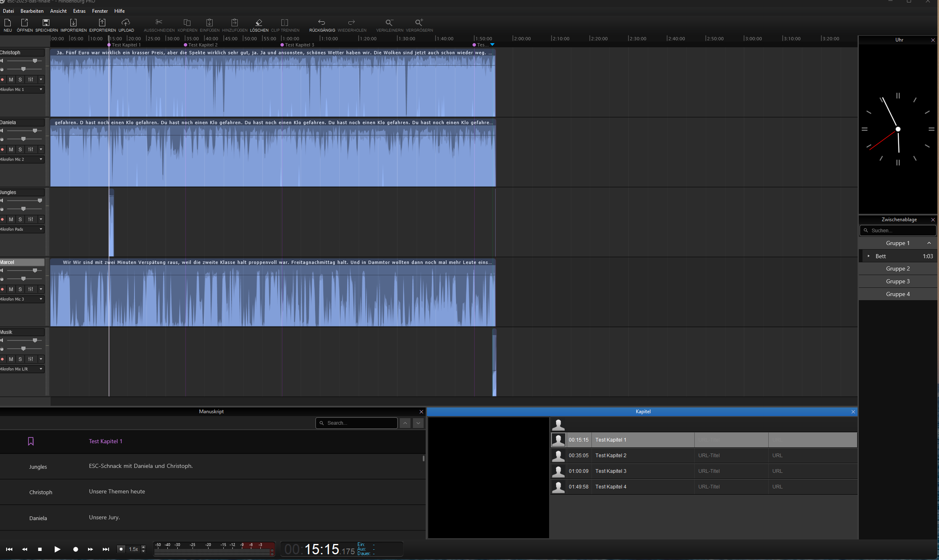The width and height of the screenshot is (939, 560).
Task: Open the Bearbeiten menu
Action: (x=32, y=11)
